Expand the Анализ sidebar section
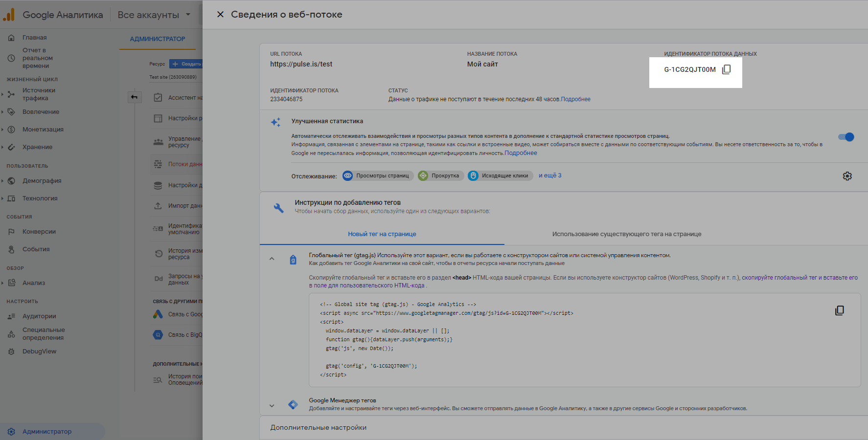This screenshot has width=868, height=440. (x=2, y=283)
